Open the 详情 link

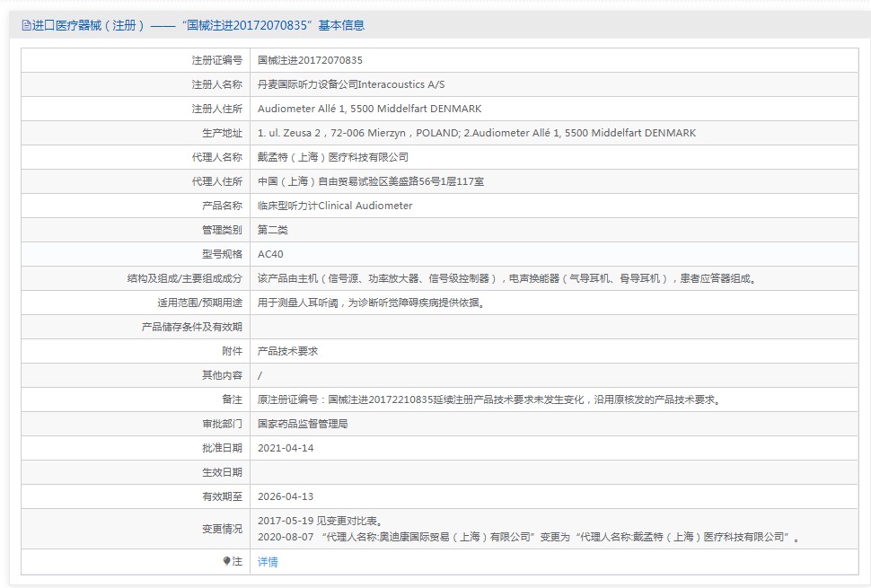coord(268,562)
